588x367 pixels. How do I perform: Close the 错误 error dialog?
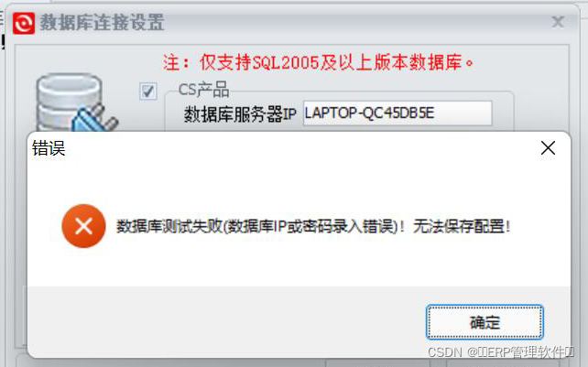(x=548, y=148)
